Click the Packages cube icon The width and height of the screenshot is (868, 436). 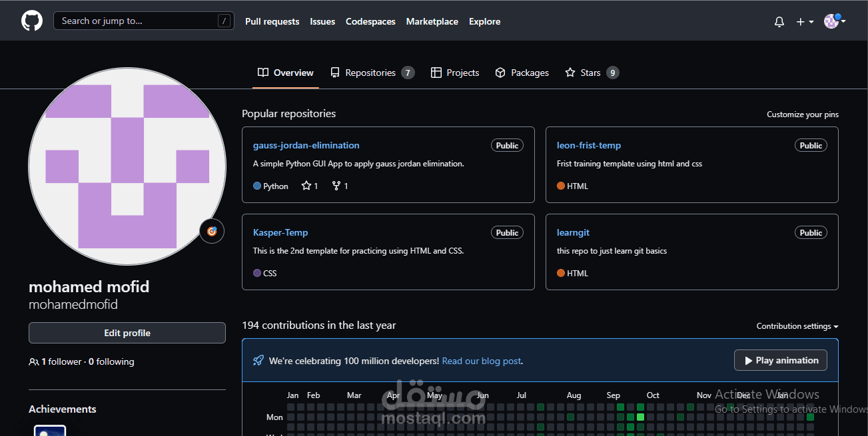point(501,73)
